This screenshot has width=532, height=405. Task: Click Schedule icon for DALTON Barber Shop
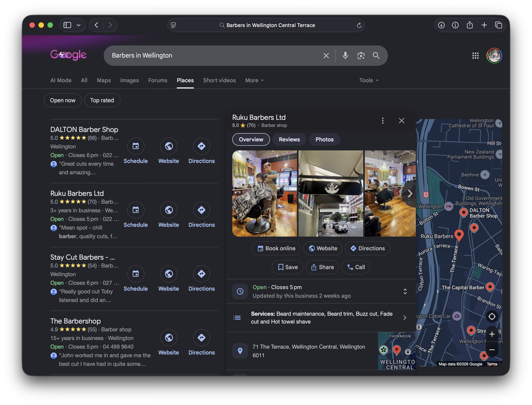click(x=136, y=146)
